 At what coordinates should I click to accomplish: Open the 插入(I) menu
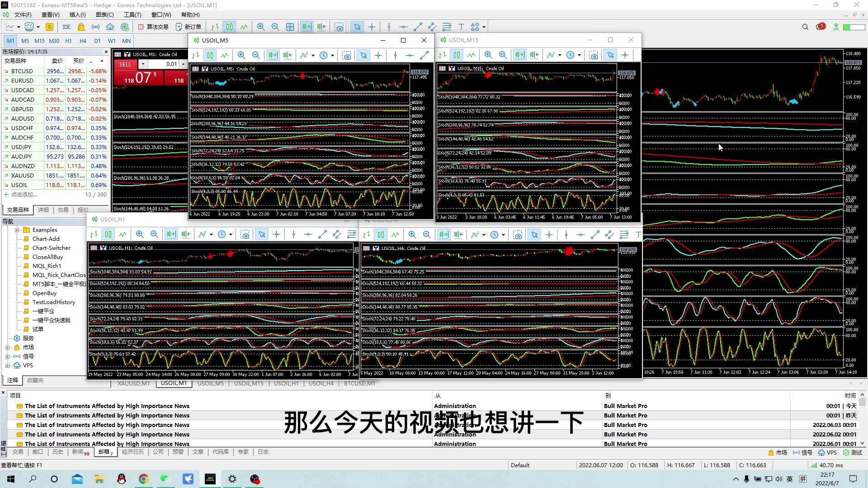click(77, 15)
